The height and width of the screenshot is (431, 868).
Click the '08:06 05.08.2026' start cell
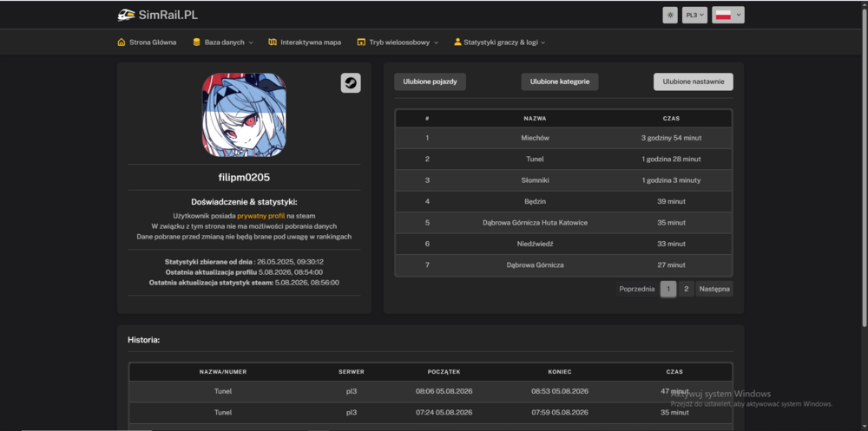444,391
